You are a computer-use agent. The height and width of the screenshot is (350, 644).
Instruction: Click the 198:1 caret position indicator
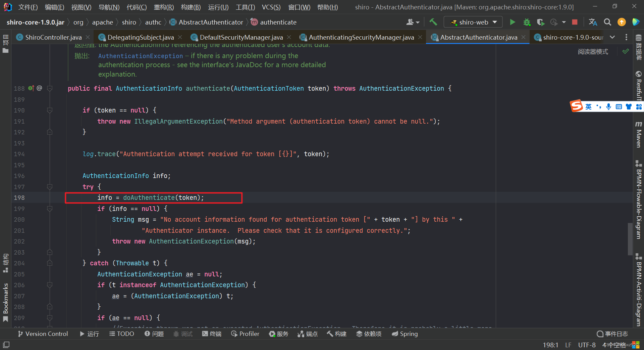click(x=550, y=345)
